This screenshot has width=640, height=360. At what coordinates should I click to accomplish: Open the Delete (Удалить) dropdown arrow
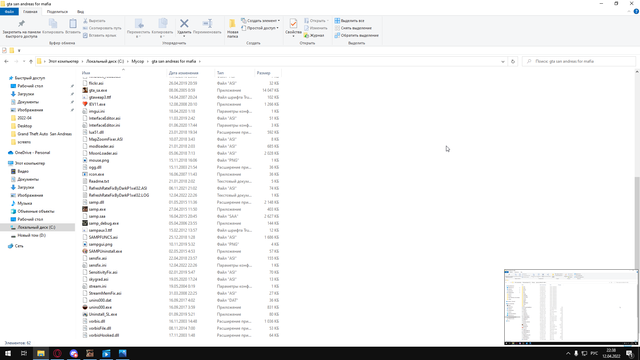(184, 36)
